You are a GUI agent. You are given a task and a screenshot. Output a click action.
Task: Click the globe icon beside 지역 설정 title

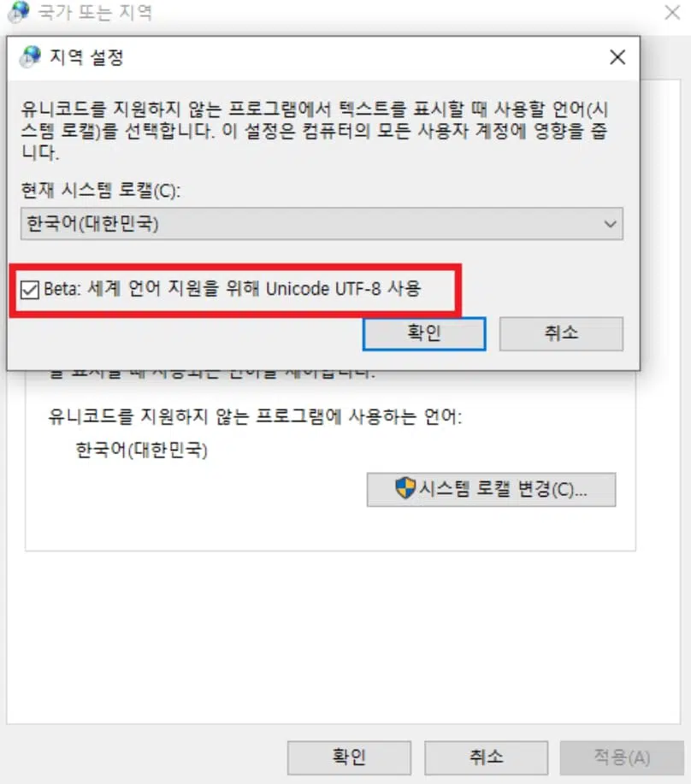pyautogui.click(x=31, y=56)
